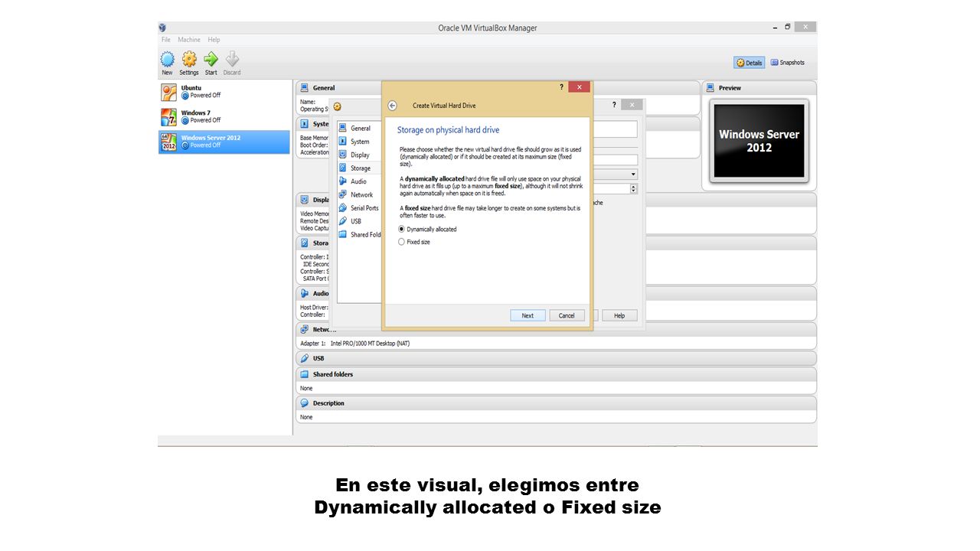Click the back arrow in Create Virtual Hard Drive

393,106
